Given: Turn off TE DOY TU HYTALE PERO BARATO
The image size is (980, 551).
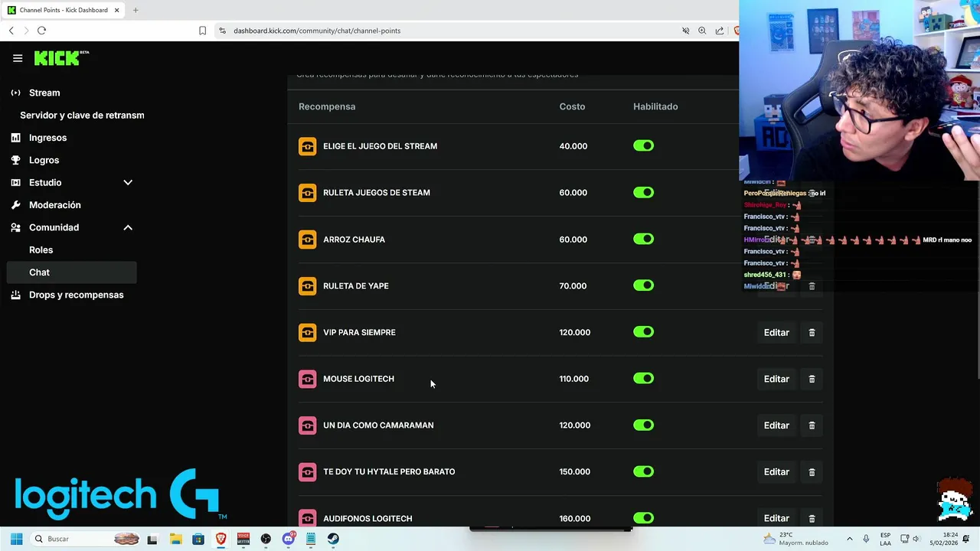Looking at the screenshot, I should (643, 471).
